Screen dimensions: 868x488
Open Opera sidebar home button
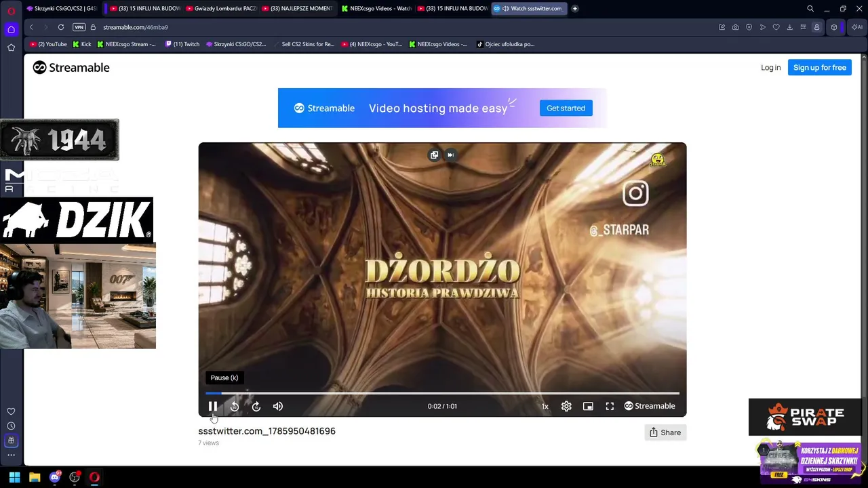[x=11, y=29]
